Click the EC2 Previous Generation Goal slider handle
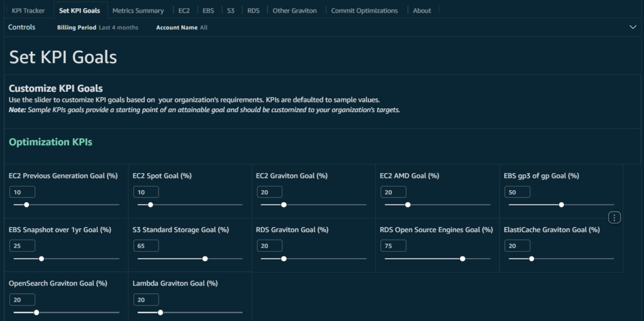The height and width of the screenshot is (321, 644). (26, 205)
